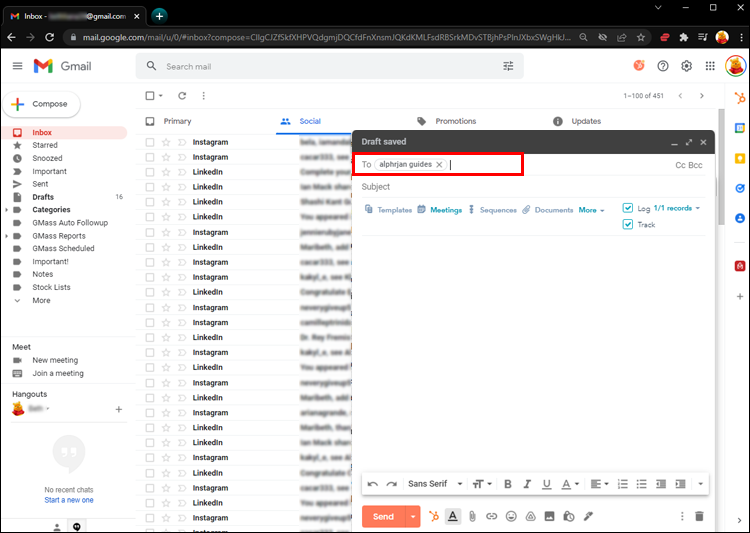Insert a link in the draft

tap(491, 516)
